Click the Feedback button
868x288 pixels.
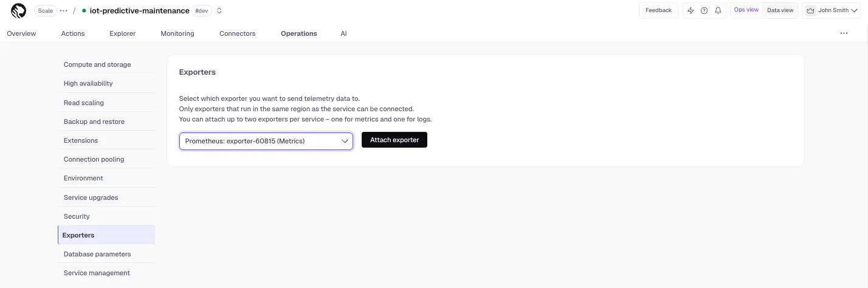tap(658, 10)
